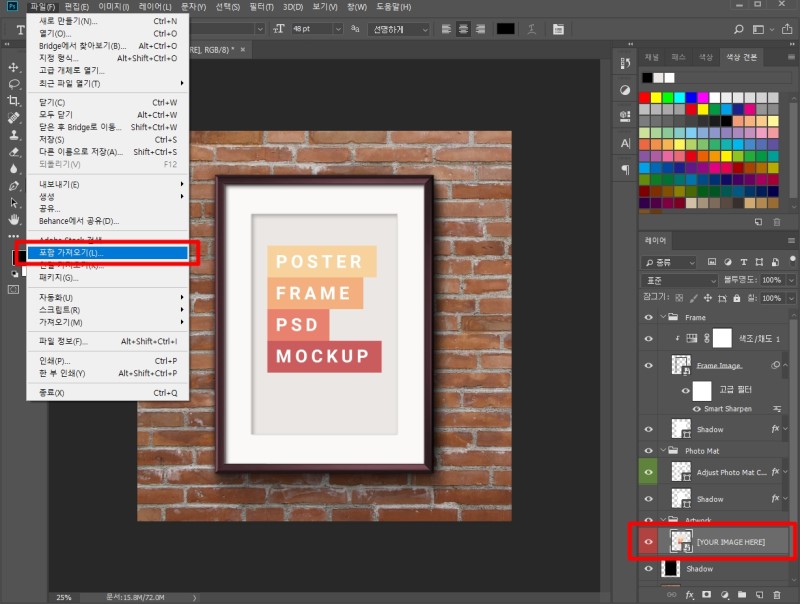Select the Move tool
Viewport: 800px width, 604px height.
[14, 67]
